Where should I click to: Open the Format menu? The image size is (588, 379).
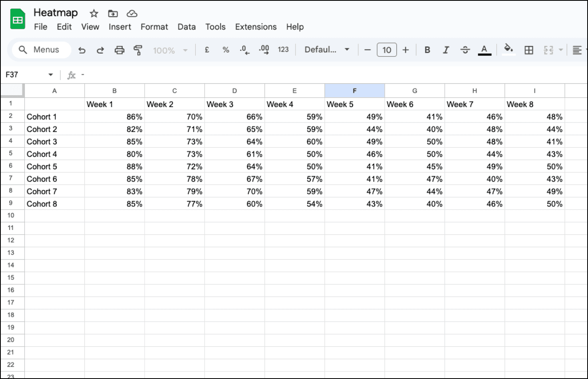pyautogui.click(x=154, y=27)
